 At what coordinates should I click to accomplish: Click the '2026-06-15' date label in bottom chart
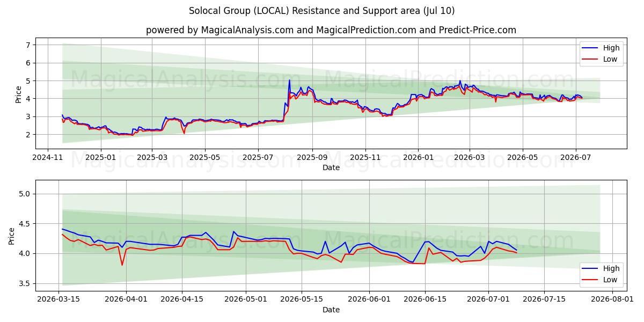click(425, 300)
